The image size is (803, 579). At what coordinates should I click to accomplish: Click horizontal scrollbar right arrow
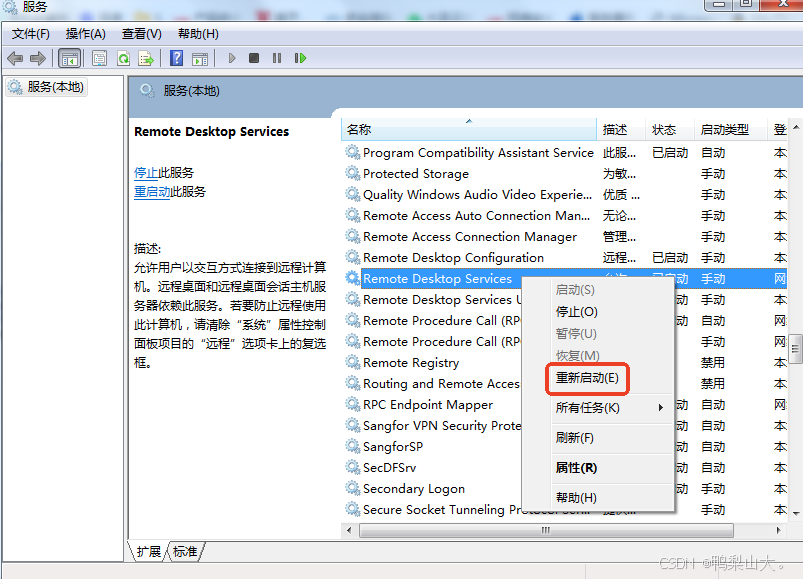click(778, 530)
